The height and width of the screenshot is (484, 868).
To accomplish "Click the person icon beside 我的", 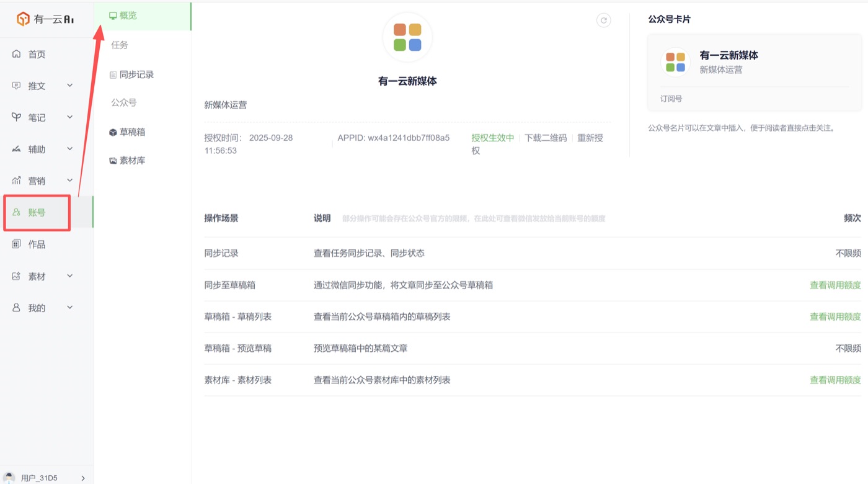I will tap(17, 308).
